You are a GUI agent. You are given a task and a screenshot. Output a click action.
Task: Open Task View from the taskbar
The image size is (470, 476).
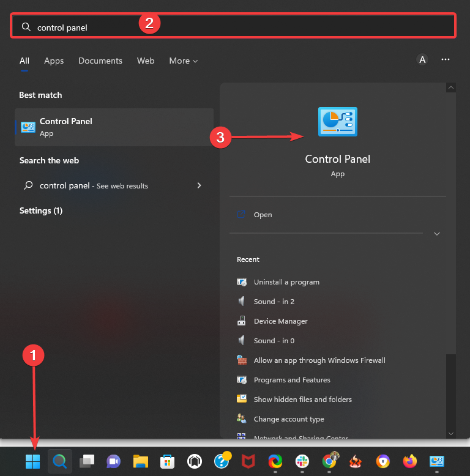point(87,461)
